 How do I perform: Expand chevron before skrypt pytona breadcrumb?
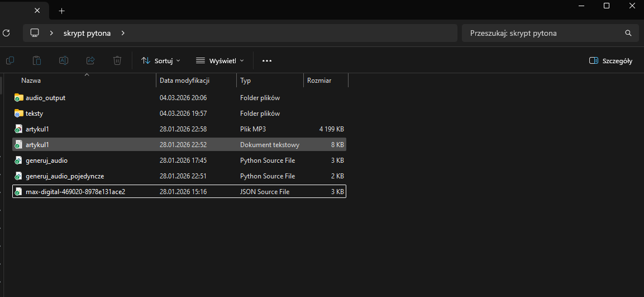point(51,33)
